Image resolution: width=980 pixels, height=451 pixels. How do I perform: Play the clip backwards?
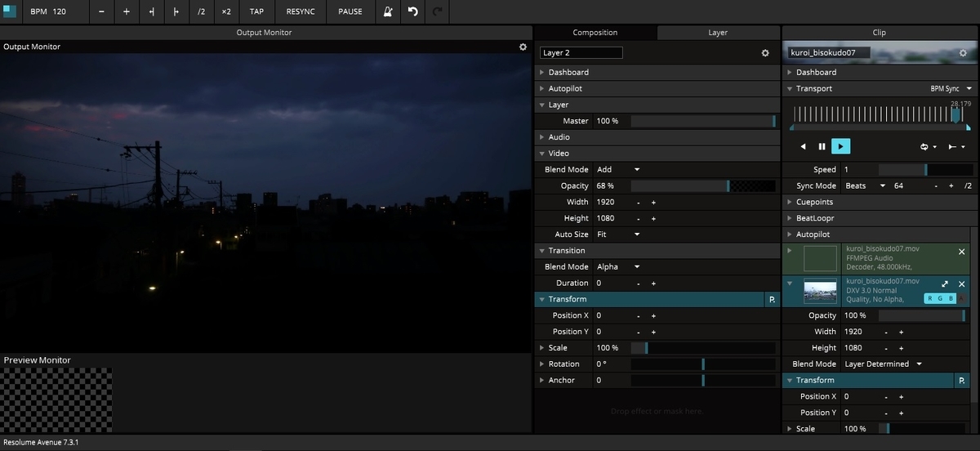(803, 147)
